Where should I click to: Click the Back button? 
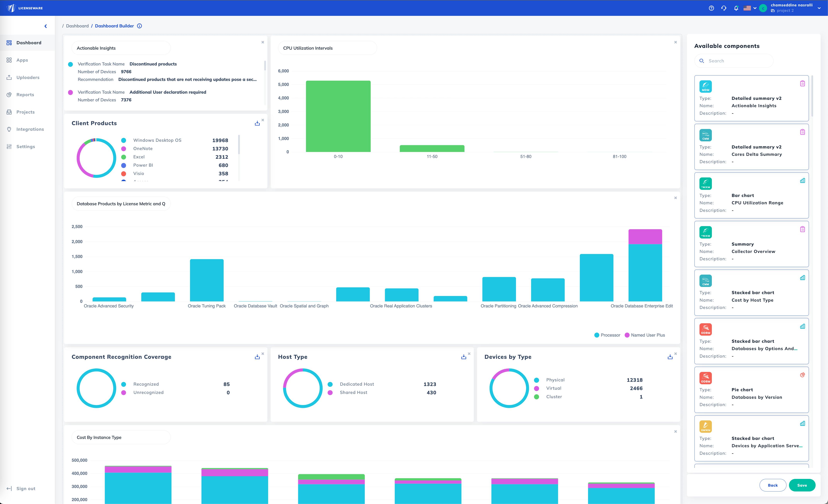[773, 485]
